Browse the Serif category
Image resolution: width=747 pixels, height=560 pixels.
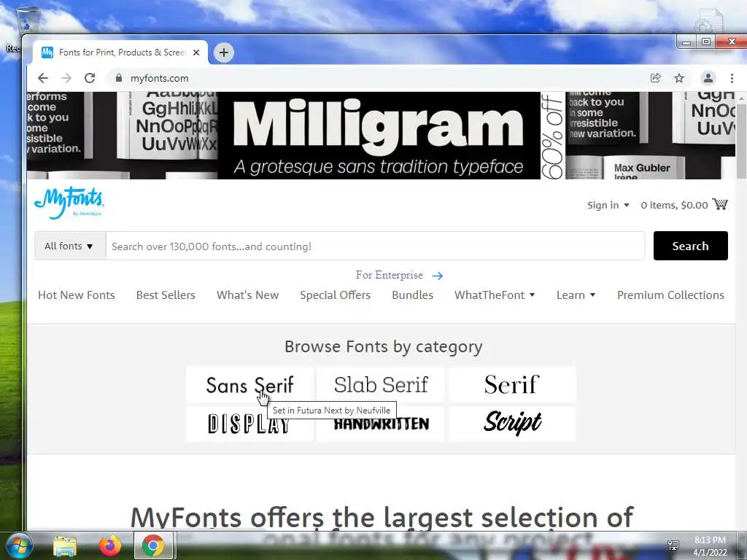coord(512,385)
